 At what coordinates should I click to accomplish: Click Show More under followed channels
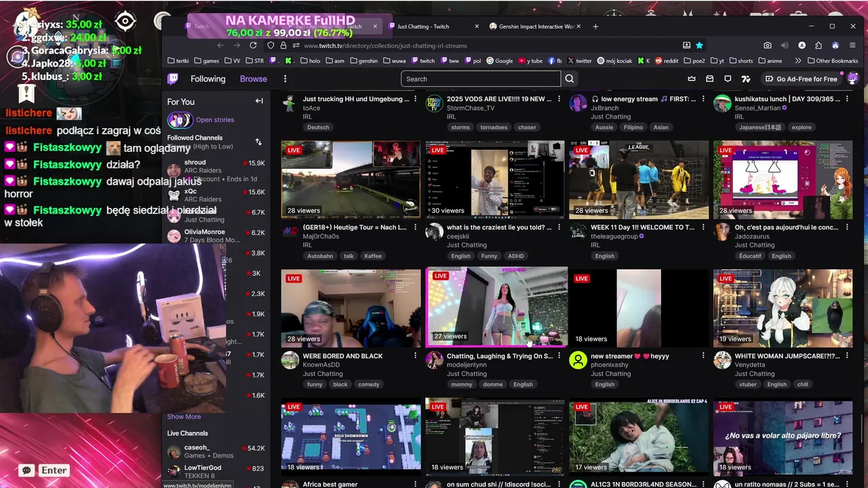pyautogui.click(x=184, y=417)
